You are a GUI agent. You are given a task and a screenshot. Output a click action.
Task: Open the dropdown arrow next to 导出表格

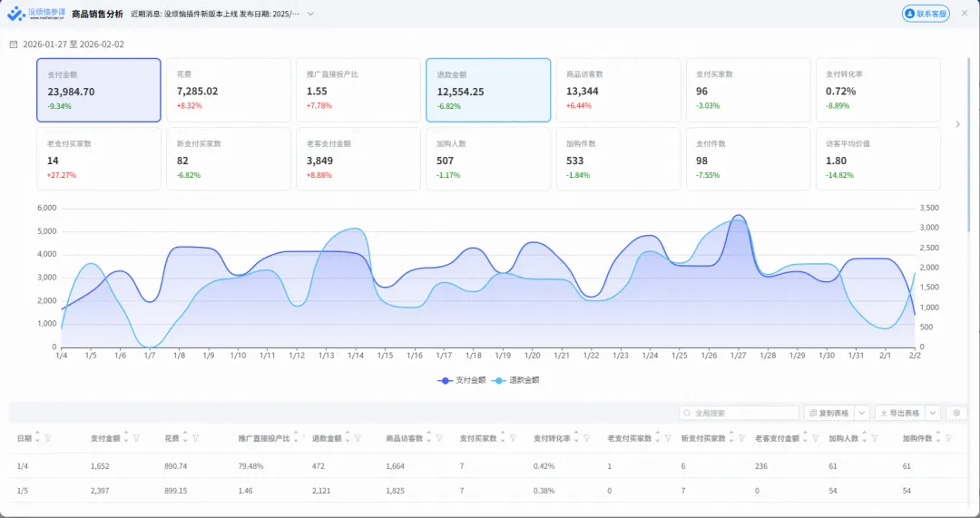pos(933,413)
